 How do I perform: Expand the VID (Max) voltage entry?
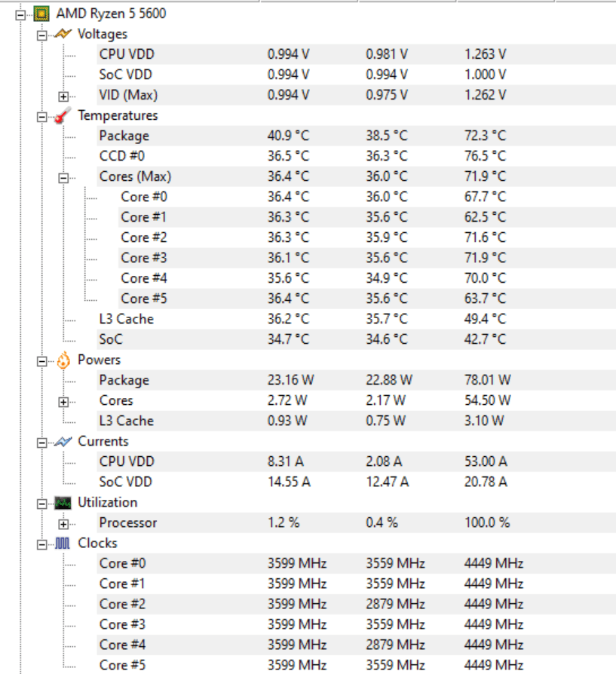click(x=63, y=96)
